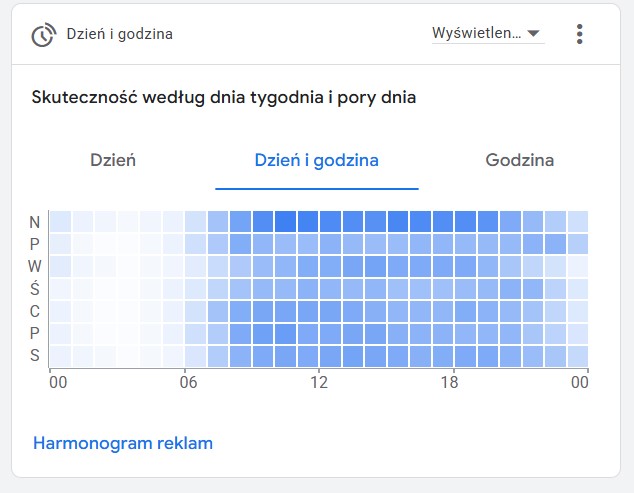This screenshot has width=634, height=493.
Task: Open the "Harmonogram reklam" link
Action: tap(123, 443)
